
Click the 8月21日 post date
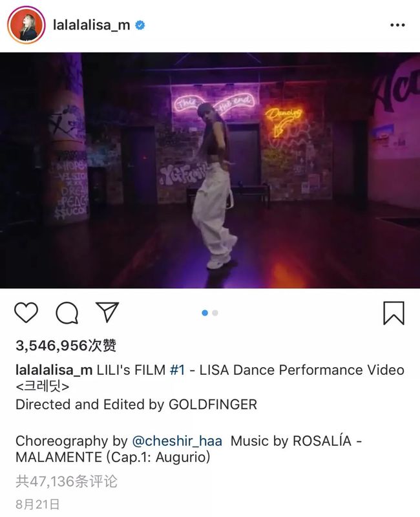click(x=37, y=504)
